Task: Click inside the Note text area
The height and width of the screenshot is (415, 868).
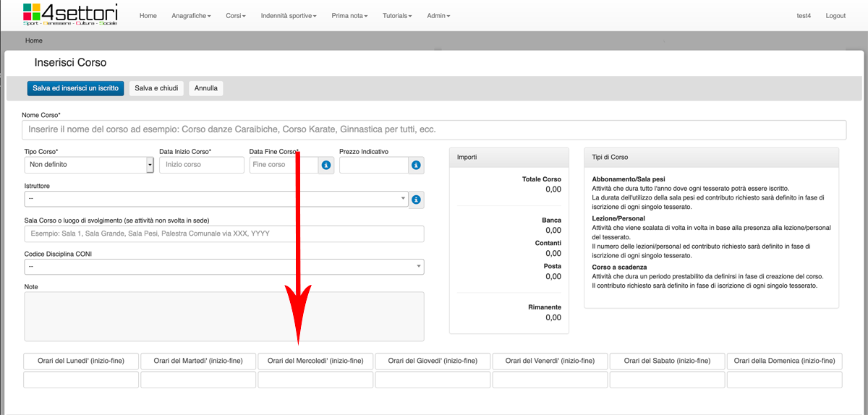Action: [x=224, y=316]
